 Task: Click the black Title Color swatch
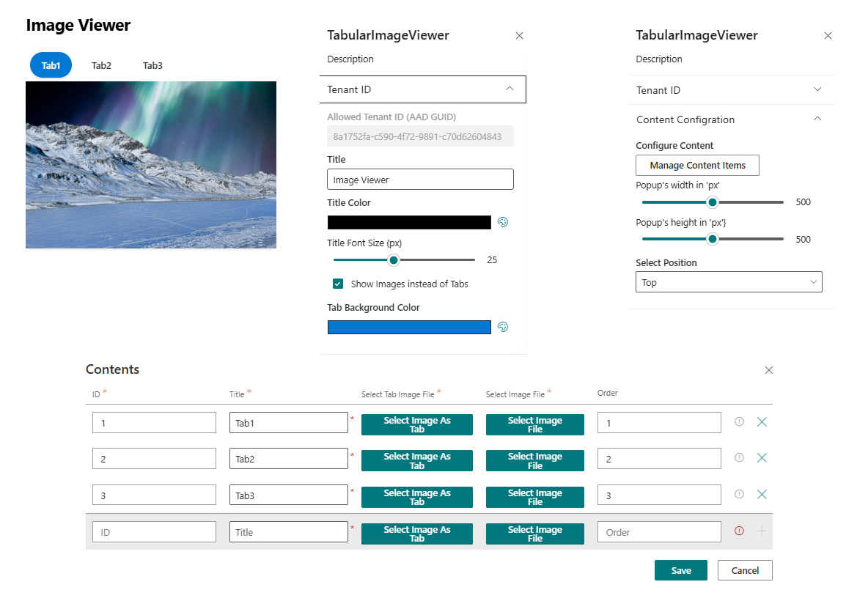coord(409,223)
